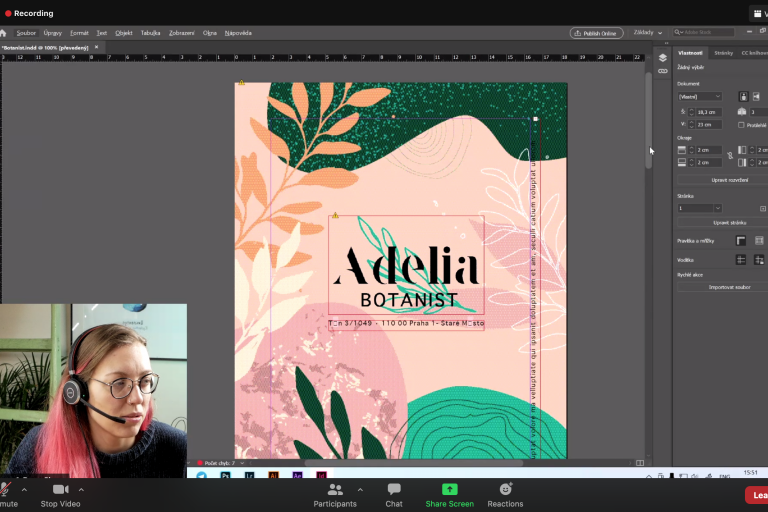
Task: Select portrait page orientation icon
Action: tap(743, 96)
